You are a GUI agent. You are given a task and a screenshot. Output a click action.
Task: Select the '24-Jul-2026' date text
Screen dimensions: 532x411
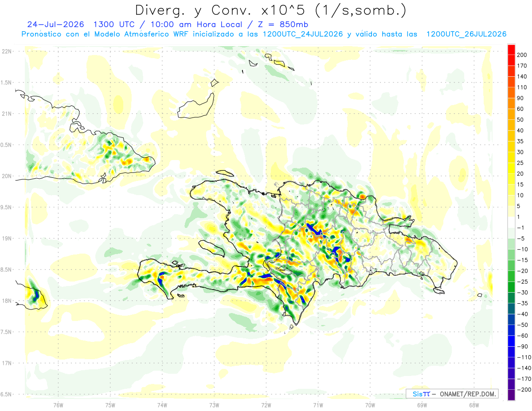(56, 24)
